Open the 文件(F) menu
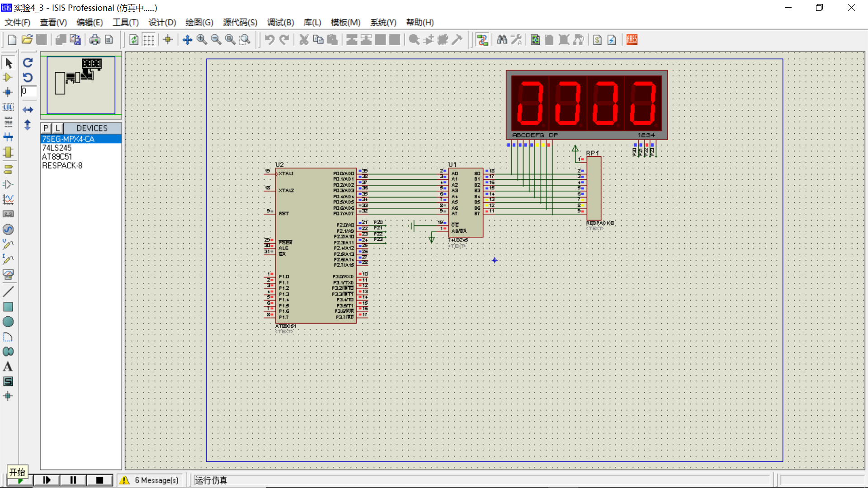Screen dimensions: 868x488 (x=18, y=22)
